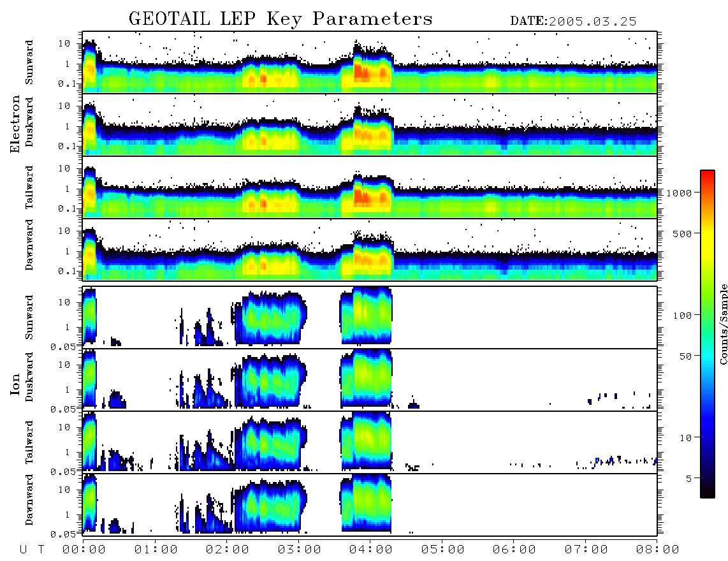The width and height of the screenshot is (728, 561).
Task: Click the Electron Sunward spectrogram panel
Action: tap(370, 62)
